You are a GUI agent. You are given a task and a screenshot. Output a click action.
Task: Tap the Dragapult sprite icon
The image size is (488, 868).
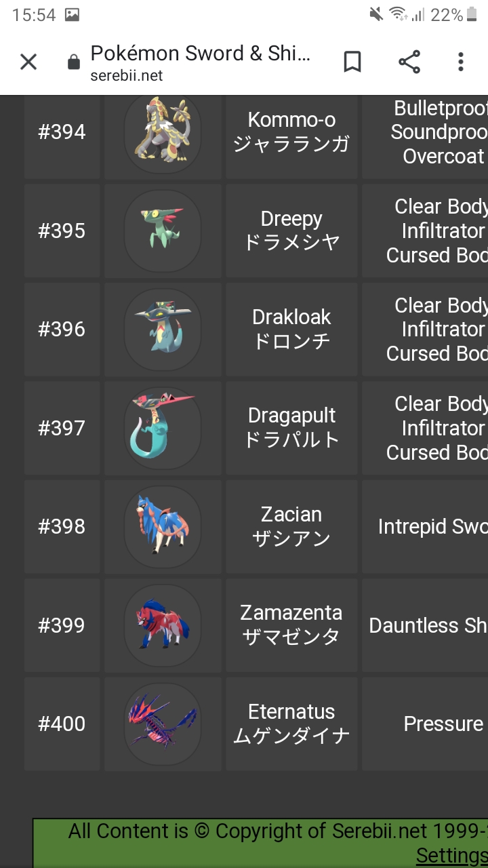click(163, 428)
